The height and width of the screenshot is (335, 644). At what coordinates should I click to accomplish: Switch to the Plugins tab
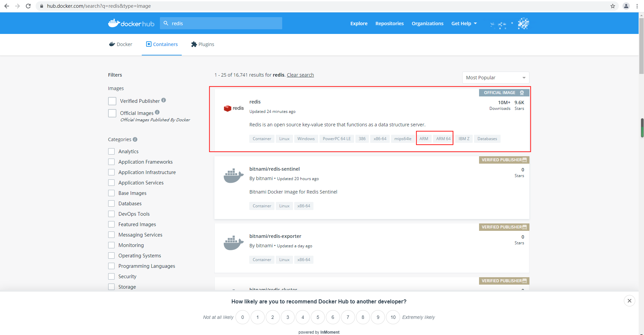202,44
